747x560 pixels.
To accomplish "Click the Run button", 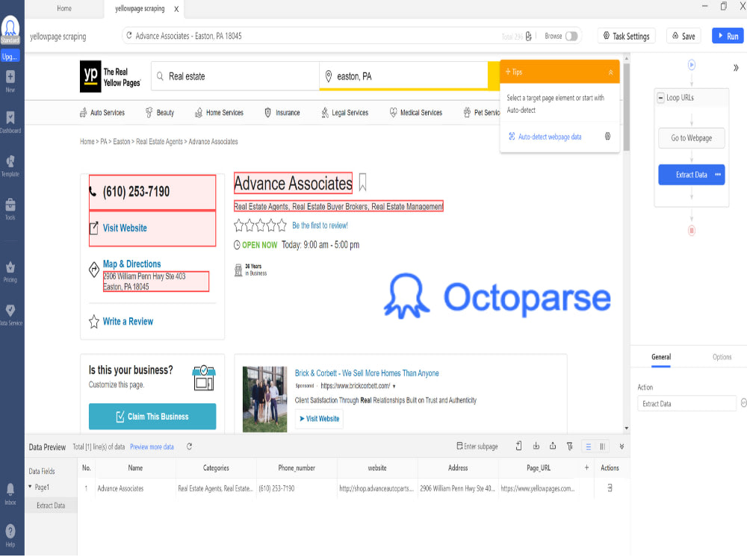I will (728, 36).
